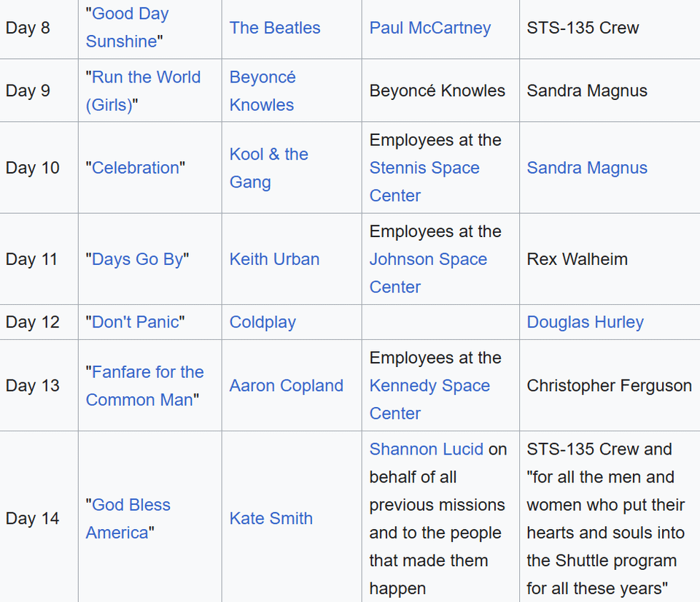The width and height of the screenshot is (700, 602).
Task: Open the "Celebration" song link
Action: pyautogui.click(x=135, y=168)
